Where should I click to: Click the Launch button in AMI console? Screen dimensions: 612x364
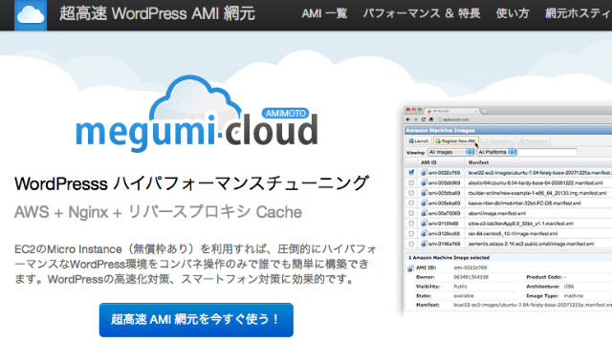coord(419,140)
